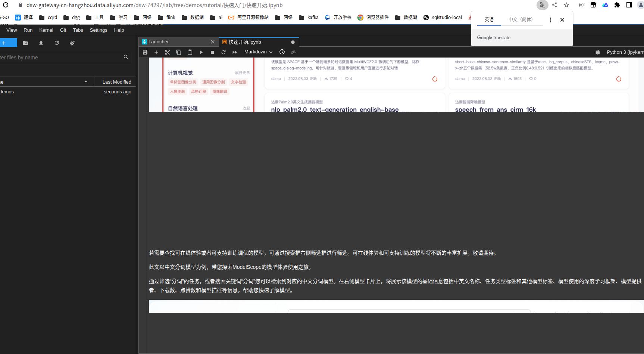Open the Markdown cell type dropdown

coord(258,52)
